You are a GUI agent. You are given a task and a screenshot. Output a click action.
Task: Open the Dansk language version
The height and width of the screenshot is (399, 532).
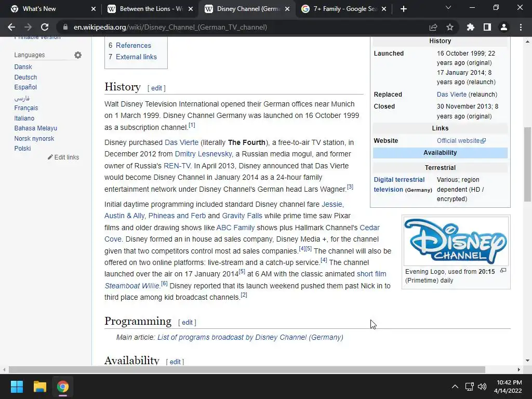[23, 67]
